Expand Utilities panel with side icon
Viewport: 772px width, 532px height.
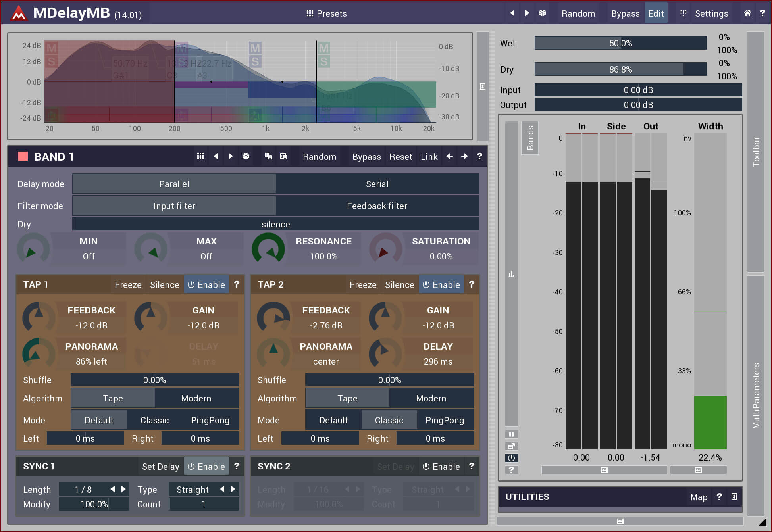734,497
